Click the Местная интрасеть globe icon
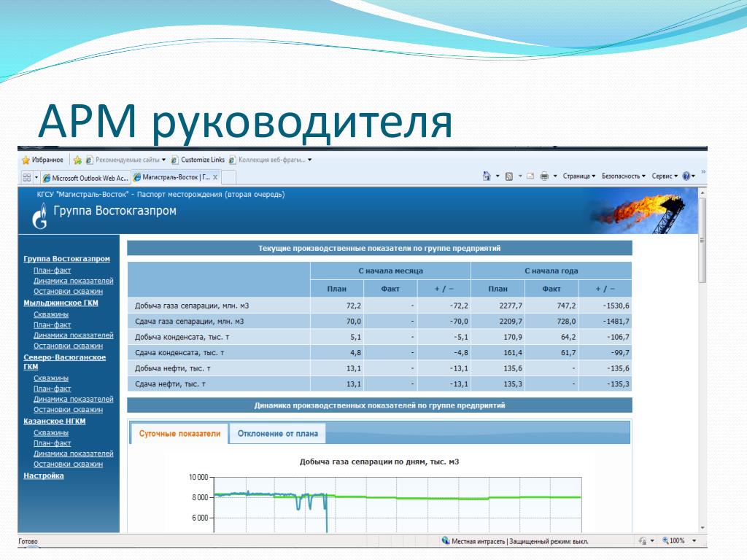 [446, 540]
